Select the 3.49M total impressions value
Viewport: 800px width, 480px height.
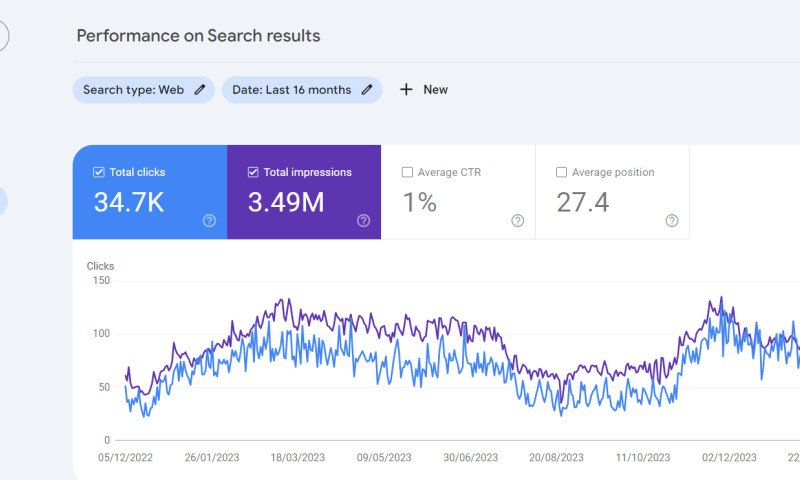pyautogui.click(x=286, y=203)
